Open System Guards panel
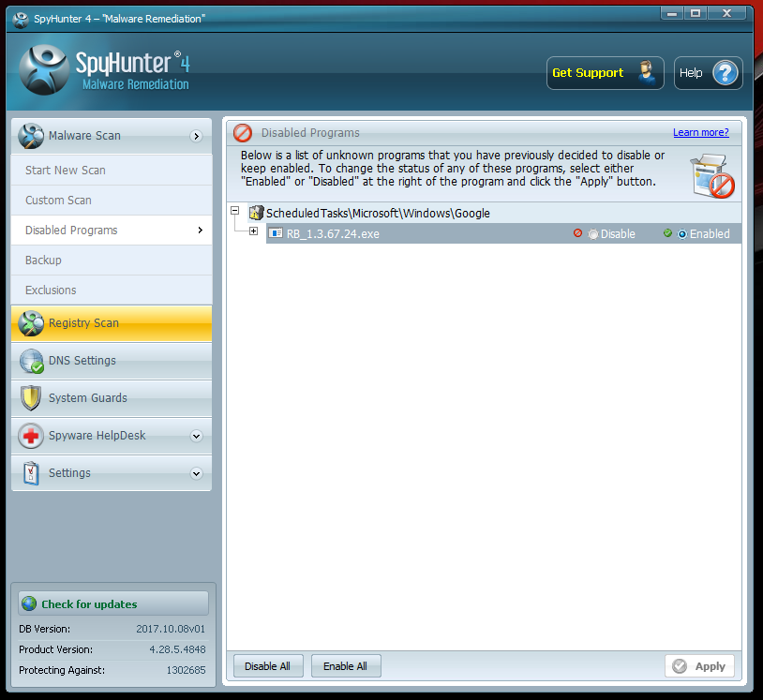The width and height of the screenshot is (763, 700). click(112, 398)
